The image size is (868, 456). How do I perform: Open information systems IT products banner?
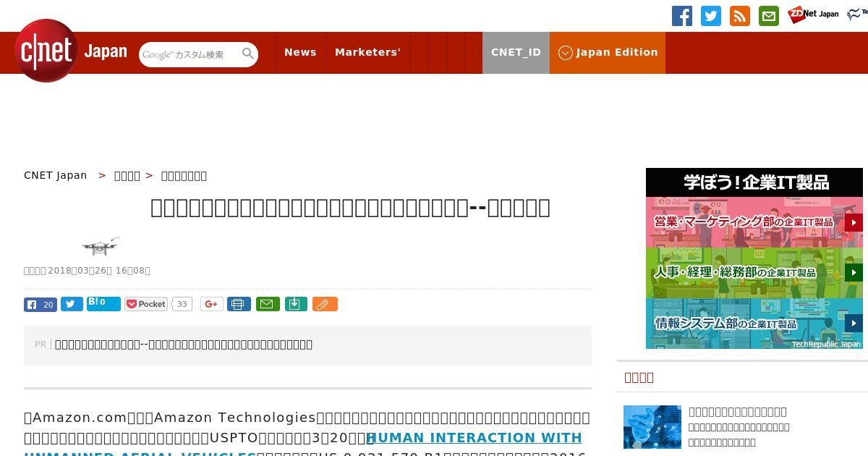(754, 324)
